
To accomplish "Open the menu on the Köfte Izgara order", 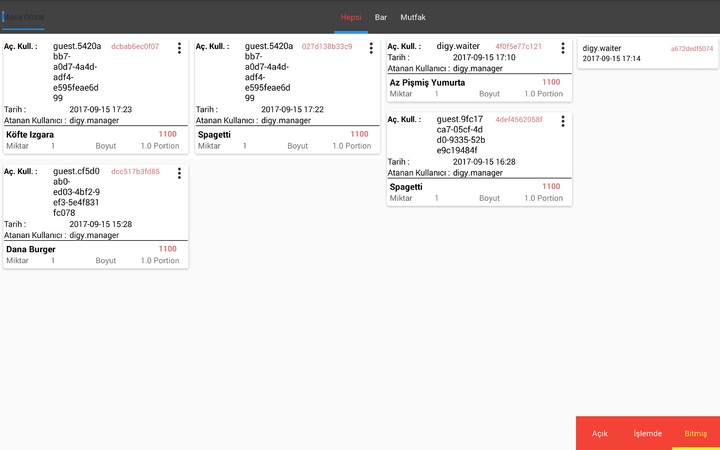I will [x=179, y=48].
